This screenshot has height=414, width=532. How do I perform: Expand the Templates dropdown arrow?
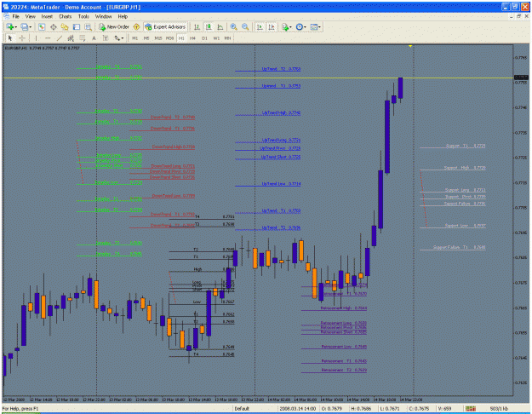pos(319,26)
